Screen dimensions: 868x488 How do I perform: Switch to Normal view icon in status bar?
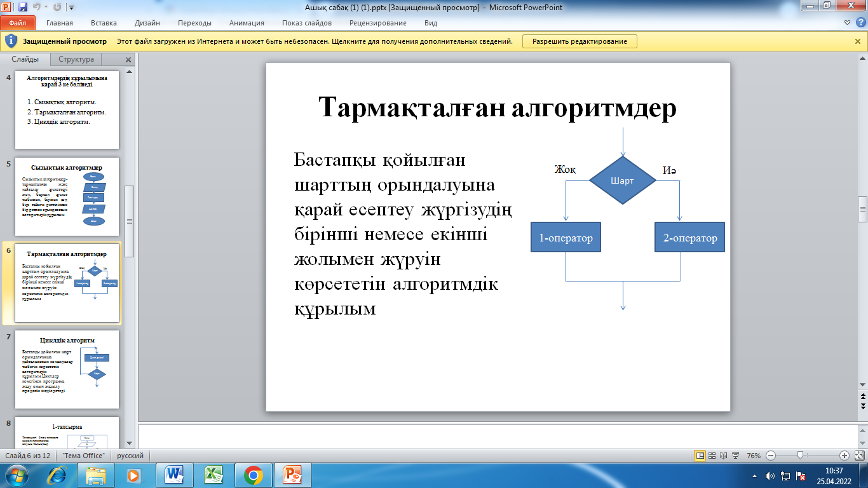pos(700,456)
